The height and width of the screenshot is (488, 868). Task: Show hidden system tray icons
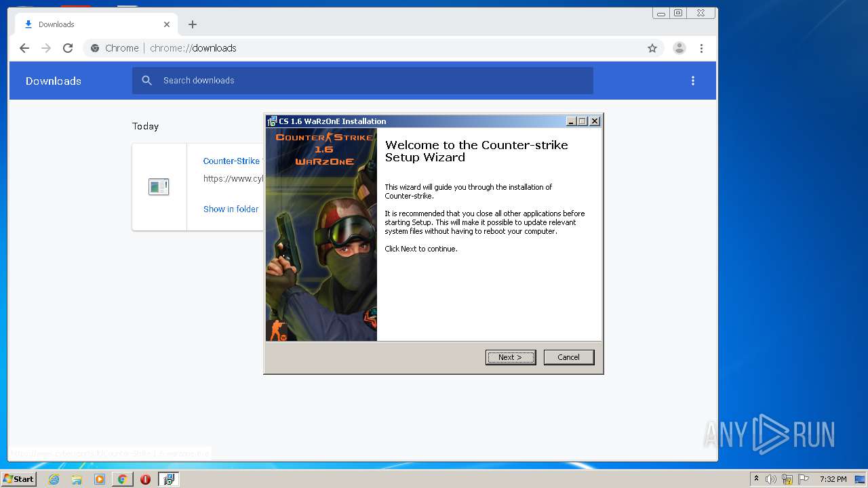point(756,479)
